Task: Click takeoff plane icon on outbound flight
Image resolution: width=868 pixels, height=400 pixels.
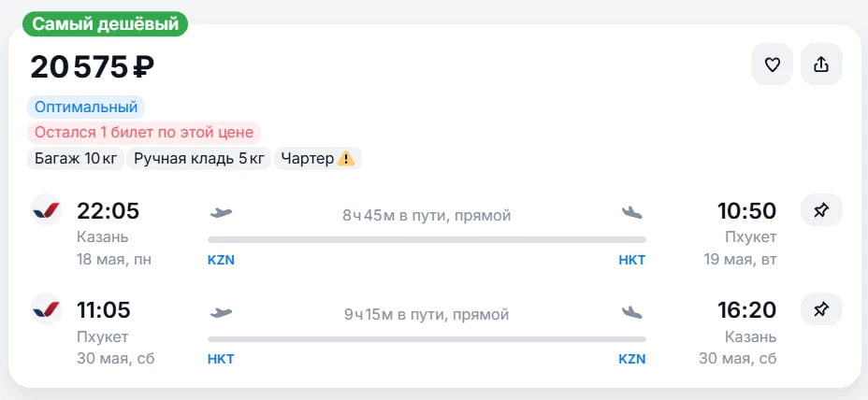Action: (221, 212)
